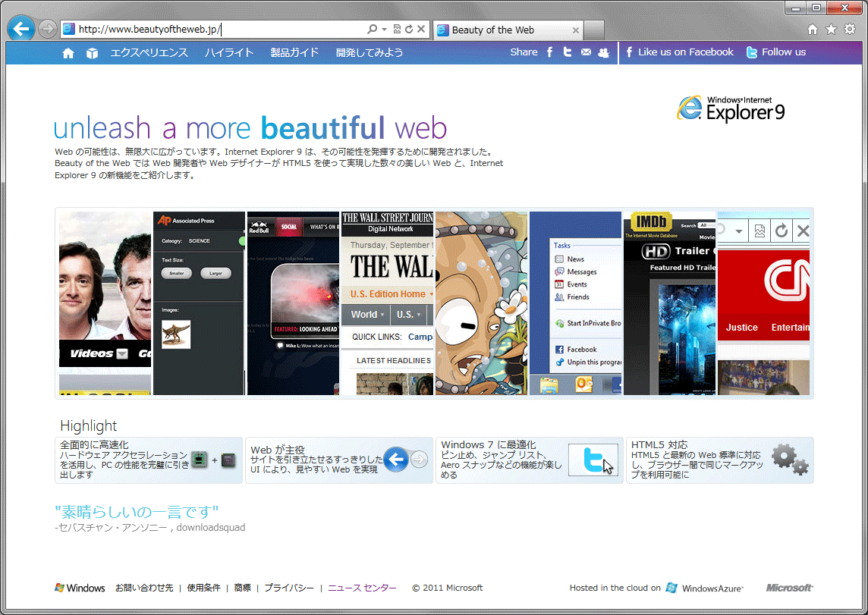Open the Associated Press thumbnail
The width and height of the screenshot is (868, 615).
200,303
